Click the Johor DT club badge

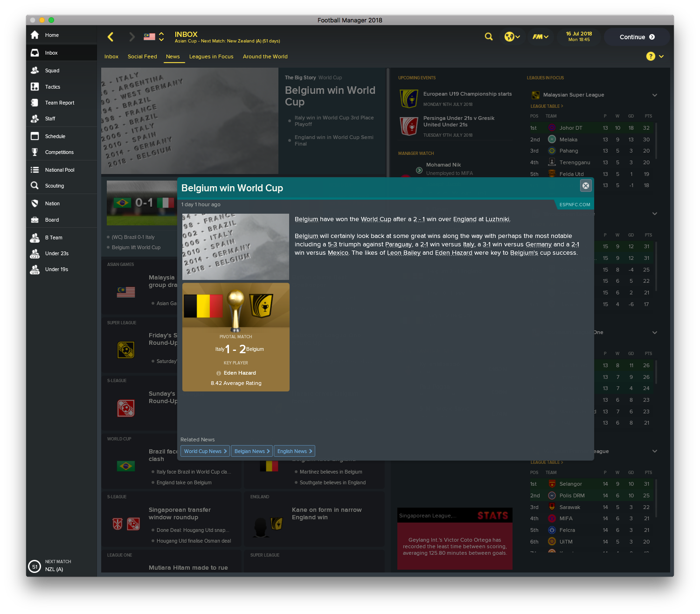click(x=552, y=128)
